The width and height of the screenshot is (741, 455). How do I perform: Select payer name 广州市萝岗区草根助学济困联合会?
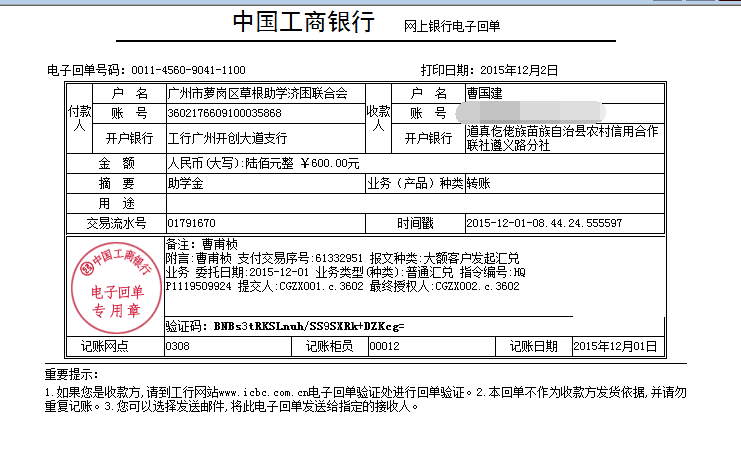coord(258,94)
